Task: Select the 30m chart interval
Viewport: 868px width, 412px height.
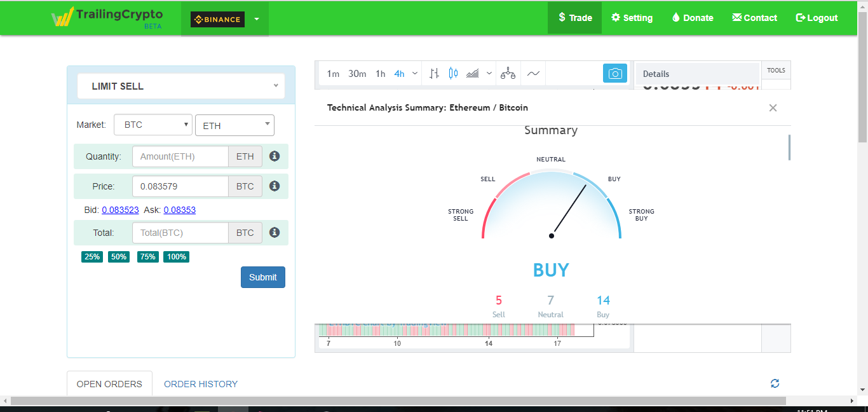Action: (357, 74)
